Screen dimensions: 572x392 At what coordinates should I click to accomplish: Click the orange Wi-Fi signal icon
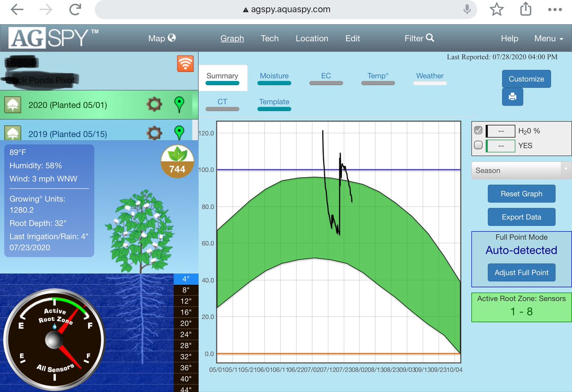click(x=185, y=63)
